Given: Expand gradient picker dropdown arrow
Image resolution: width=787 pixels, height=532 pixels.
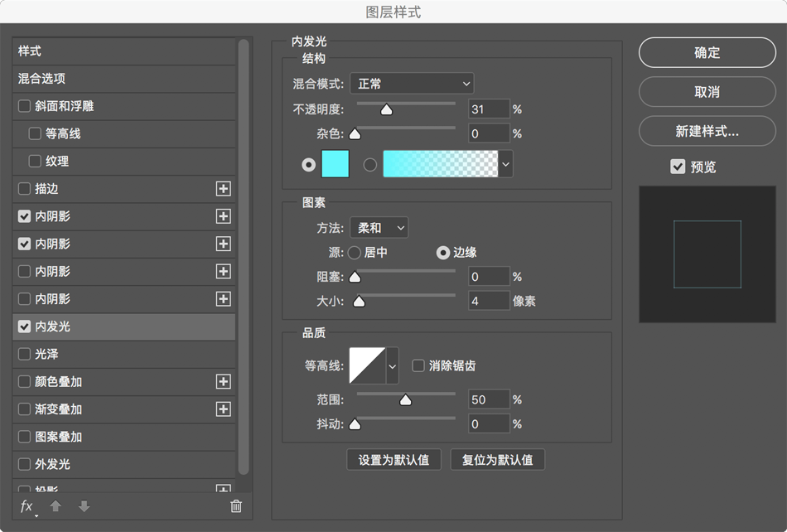Looking at the screenshot, I should point(506,164).
